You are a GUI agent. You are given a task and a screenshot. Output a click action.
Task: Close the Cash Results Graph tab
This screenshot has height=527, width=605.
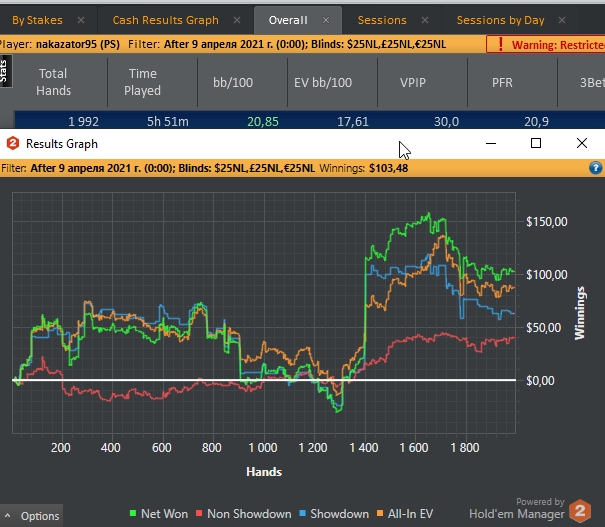237,20
